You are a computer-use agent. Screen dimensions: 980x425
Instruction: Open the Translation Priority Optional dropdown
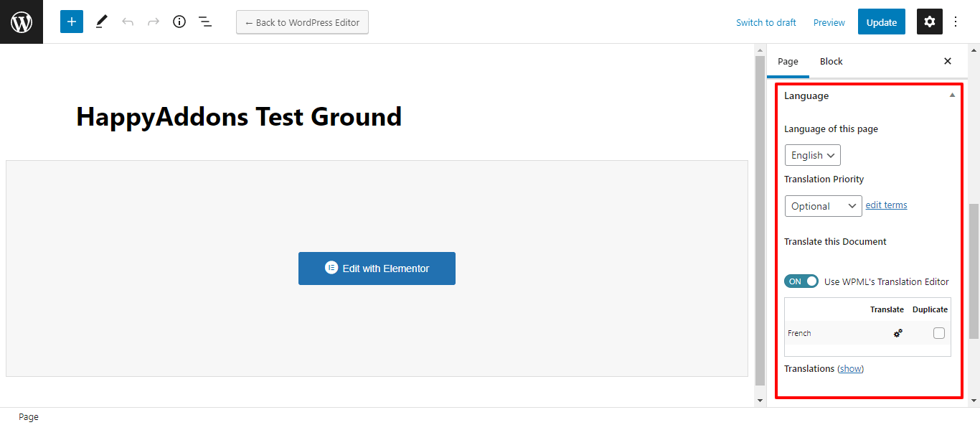click(823, 206)
